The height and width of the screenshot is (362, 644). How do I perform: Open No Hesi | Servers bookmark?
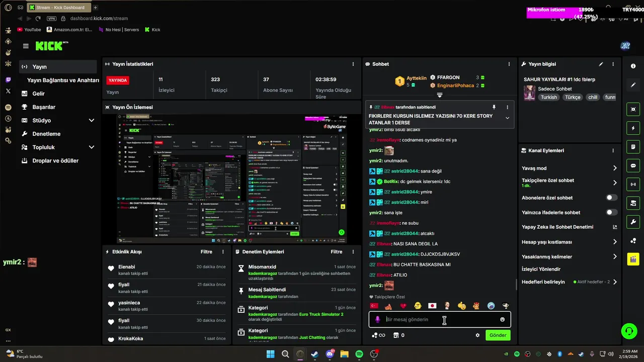pos(118,30)
